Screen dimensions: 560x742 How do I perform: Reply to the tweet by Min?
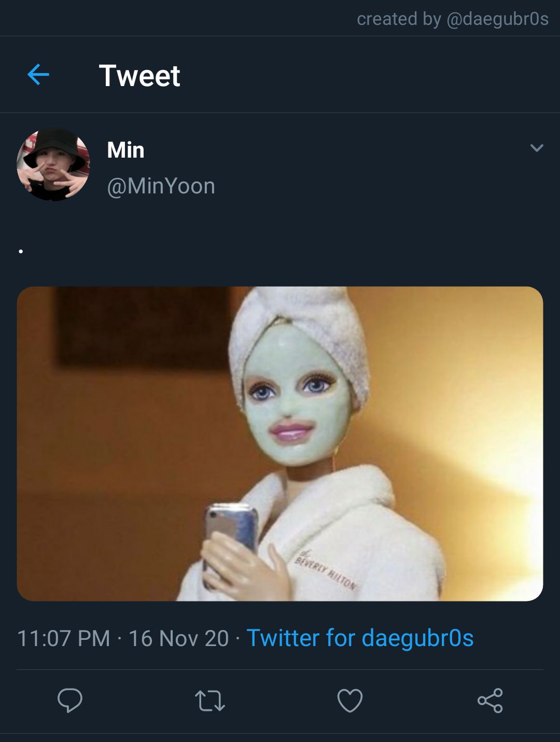point(70,701)
